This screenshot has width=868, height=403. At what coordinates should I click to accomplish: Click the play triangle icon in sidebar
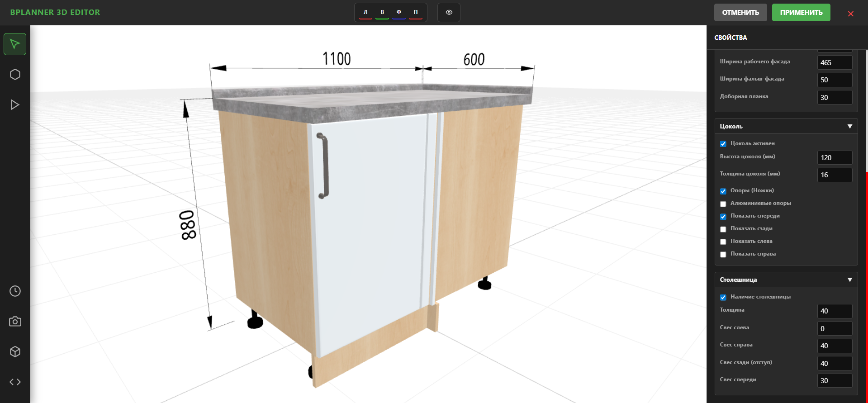(15, 104)
